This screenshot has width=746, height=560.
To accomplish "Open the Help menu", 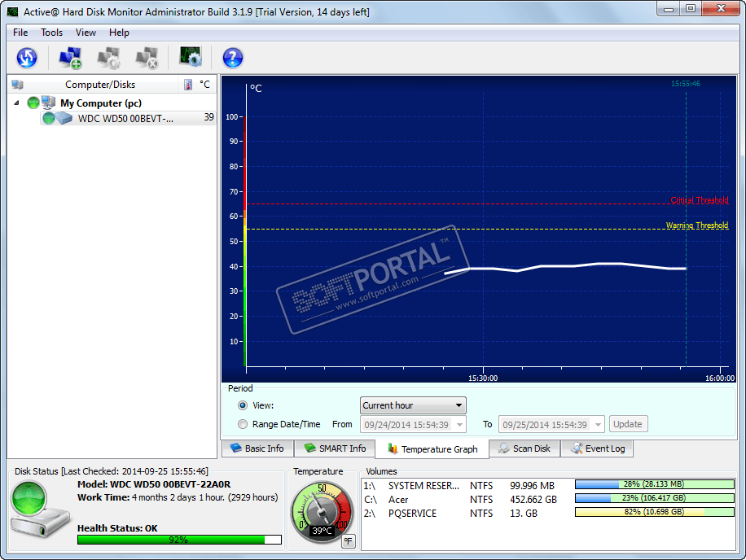I will pyautogui.click(x=119, y=33).
